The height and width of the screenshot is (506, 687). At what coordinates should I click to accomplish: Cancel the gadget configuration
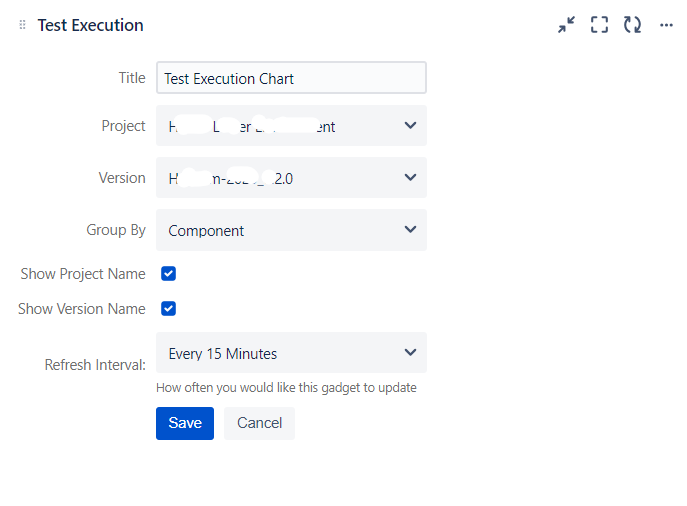coord(259,423)
